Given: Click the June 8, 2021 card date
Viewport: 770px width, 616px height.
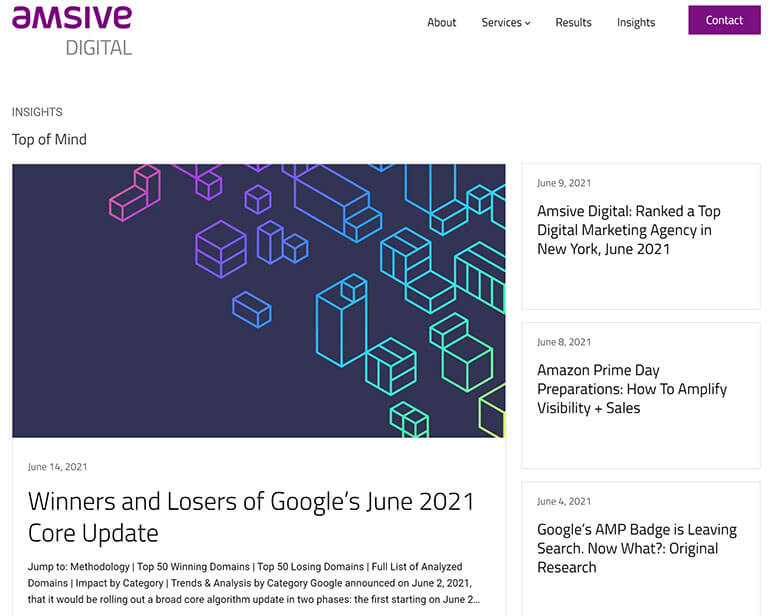Looking at the screenshot, I should [x=564, y=342].
